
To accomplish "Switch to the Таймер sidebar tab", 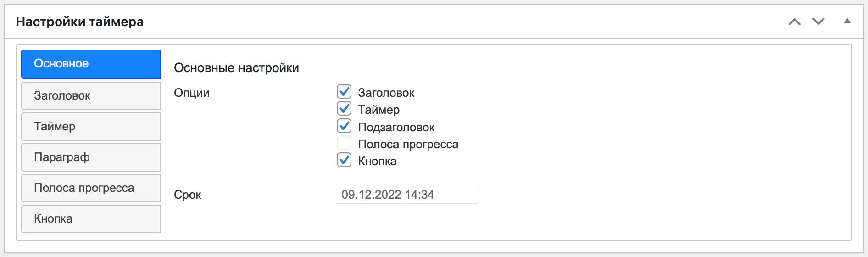I will point(91,126).
